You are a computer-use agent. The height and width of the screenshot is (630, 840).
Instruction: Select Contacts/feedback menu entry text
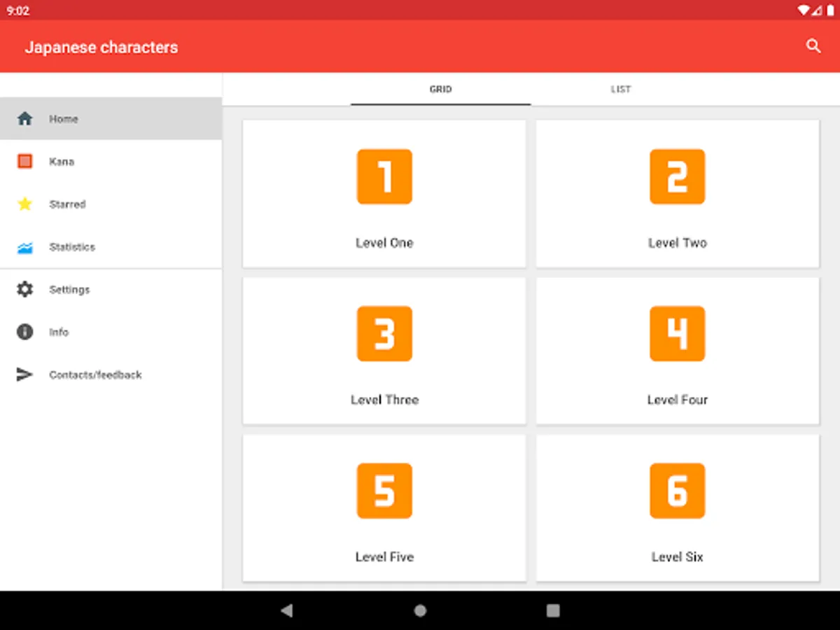(95, 374)
